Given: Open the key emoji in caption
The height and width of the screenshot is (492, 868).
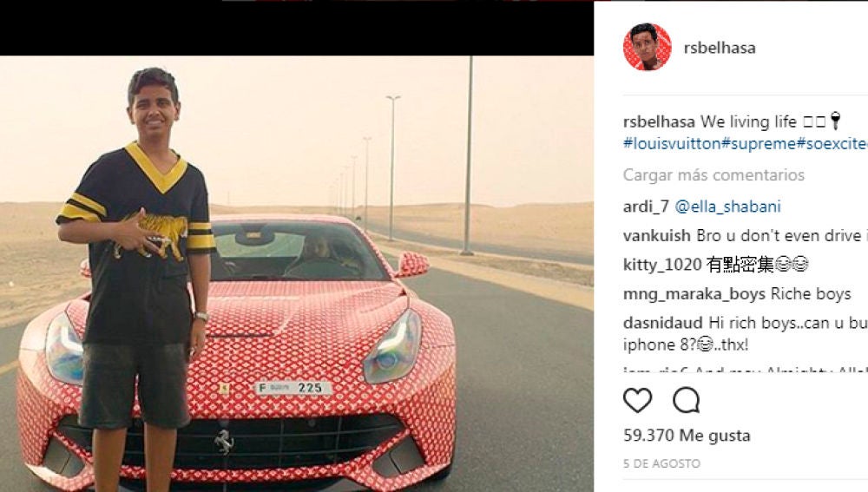Looking at the screenshot, I should tap(835, 121).
